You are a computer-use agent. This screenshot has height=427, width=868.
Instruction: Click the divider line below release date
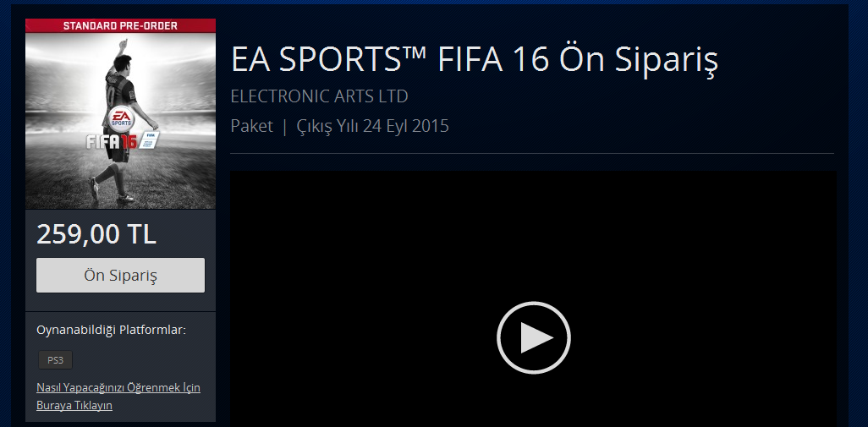532,153
